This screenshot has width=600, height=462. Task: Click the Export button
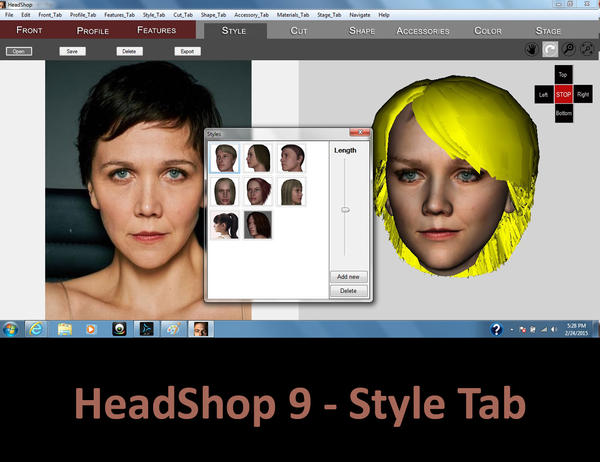tap(188, 51)
